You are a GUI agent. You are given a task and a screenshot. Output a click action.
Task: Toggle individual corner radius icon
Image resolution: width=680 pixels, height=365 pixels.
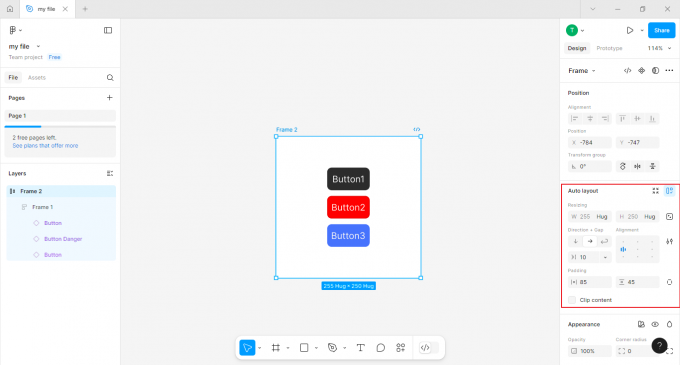click(670, 351)
